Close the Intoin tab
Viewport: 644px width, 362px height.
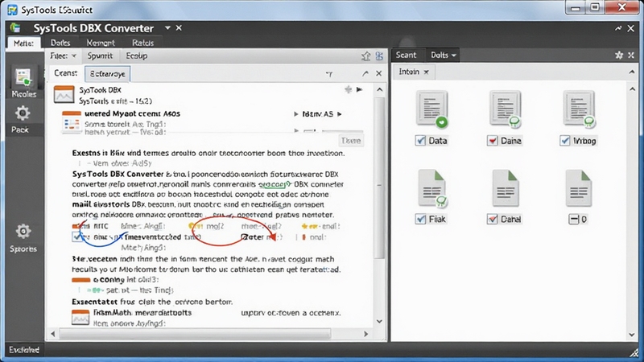click(x=427, y=72)
